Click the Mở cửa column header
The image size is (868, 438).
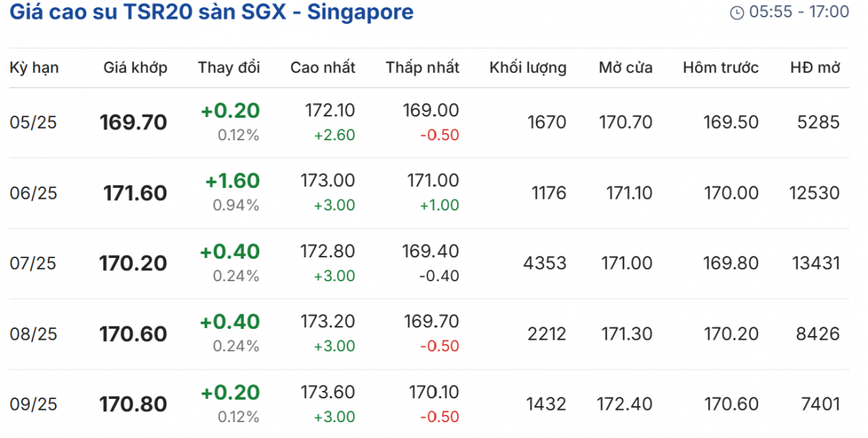coord(625,68)
